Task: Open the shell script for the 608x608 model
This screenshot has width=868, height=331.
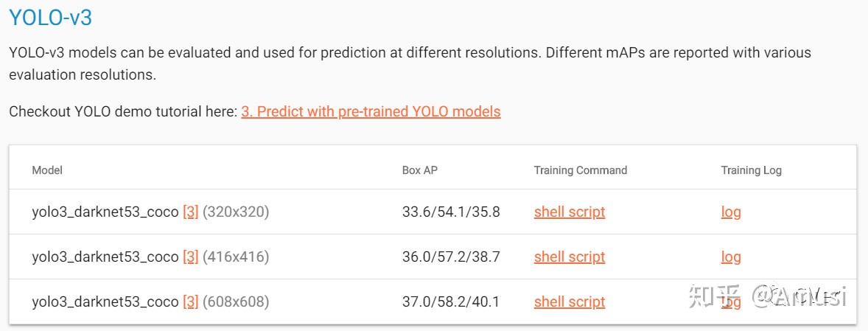Action: (570, 302)
